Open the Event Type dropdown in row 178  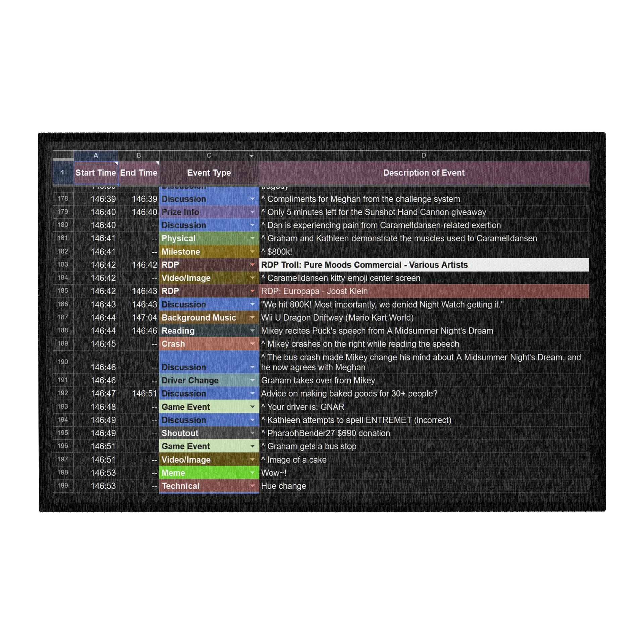point(252,199)
